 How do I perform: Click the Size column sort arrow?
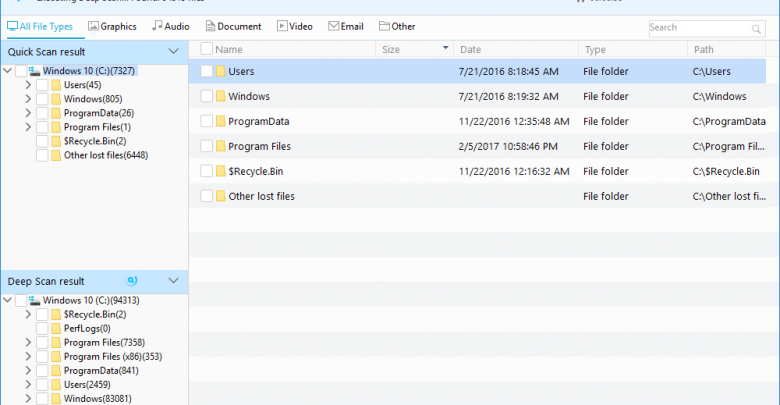[445, 48]
